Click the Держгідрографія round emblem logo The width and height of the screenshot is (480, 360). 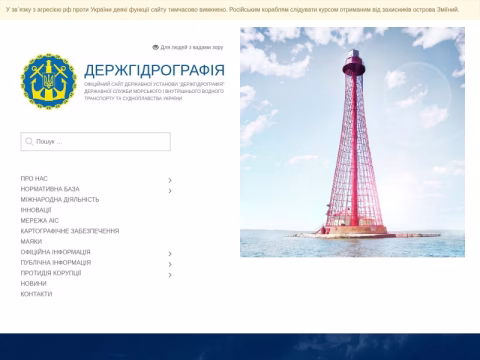click(49, 81)
